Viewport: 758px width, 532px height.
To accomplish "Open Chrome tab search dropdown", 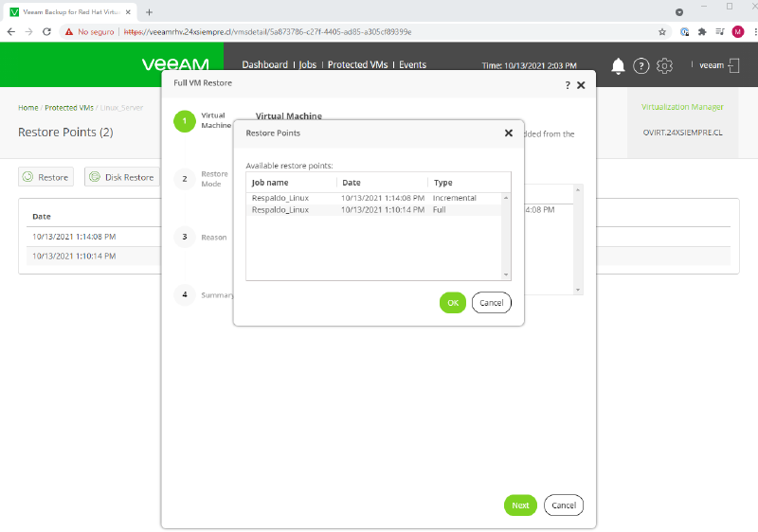I will tap(679, 12).
